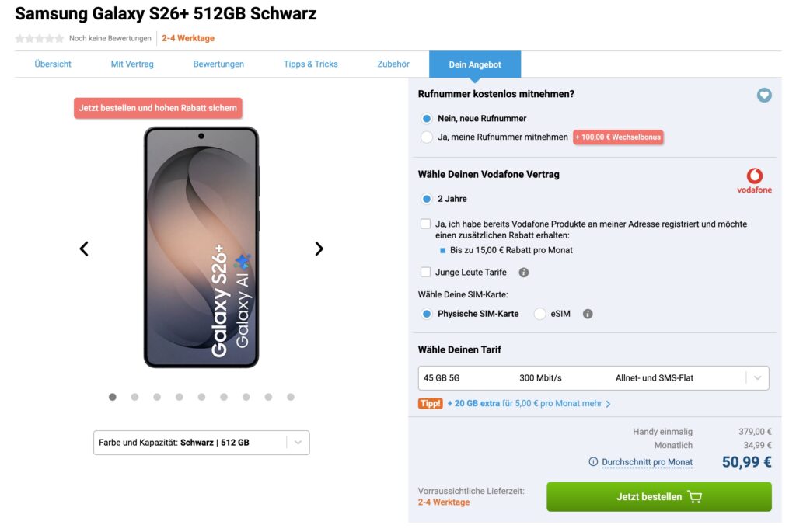Select 'Ja, meine Rufnummer mitnehmen' option

426,137
